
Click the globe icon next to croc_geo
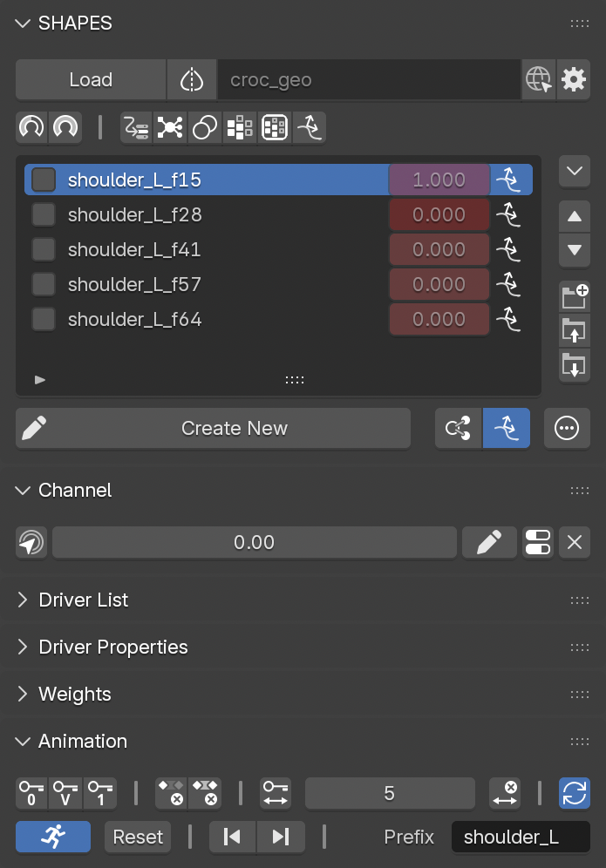[x=538, y=79]
